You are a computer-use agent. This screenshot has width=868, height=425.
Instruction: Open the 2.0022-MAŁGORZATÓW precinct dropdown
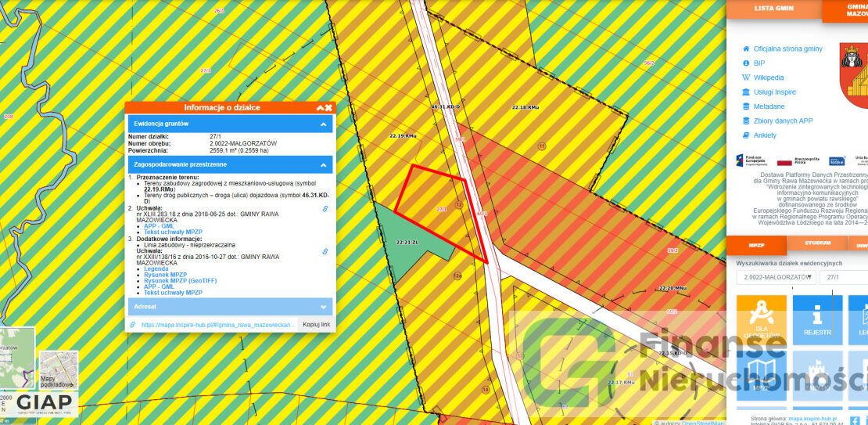(x=776, y=277)
